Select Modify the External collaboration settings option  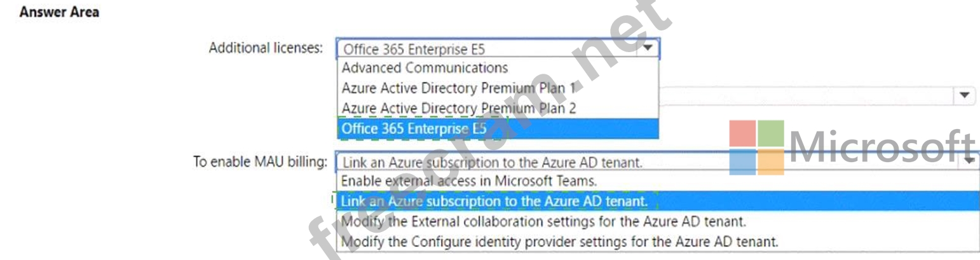pos(543,222)
